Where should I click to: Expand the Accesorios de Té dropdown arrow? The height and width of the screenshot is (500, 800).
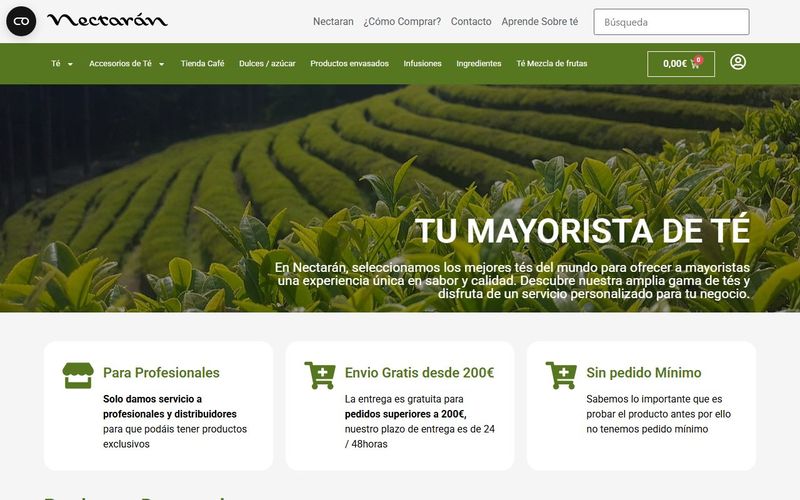coord(161,64)
